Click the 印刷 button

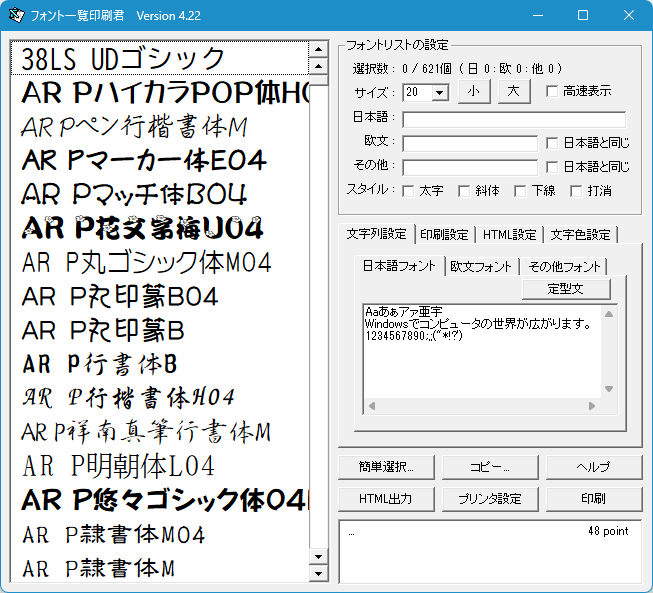(594, 499)
